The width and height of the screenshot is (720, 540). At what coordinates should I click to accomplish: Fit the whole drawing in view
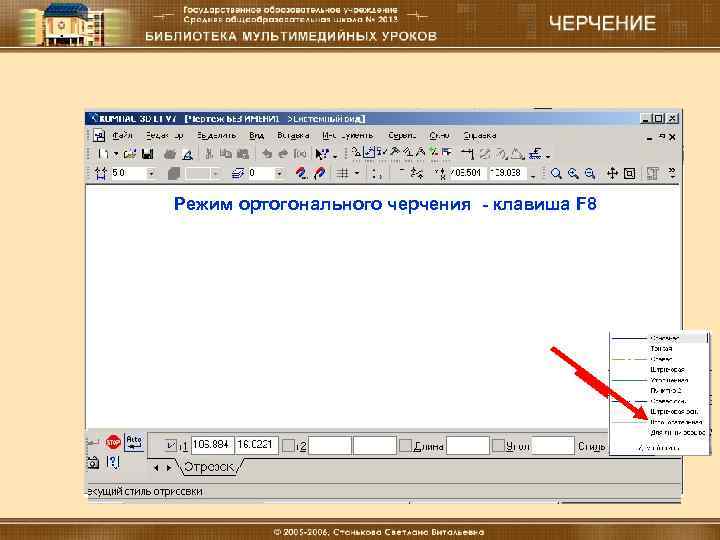(x=630, y=174)
